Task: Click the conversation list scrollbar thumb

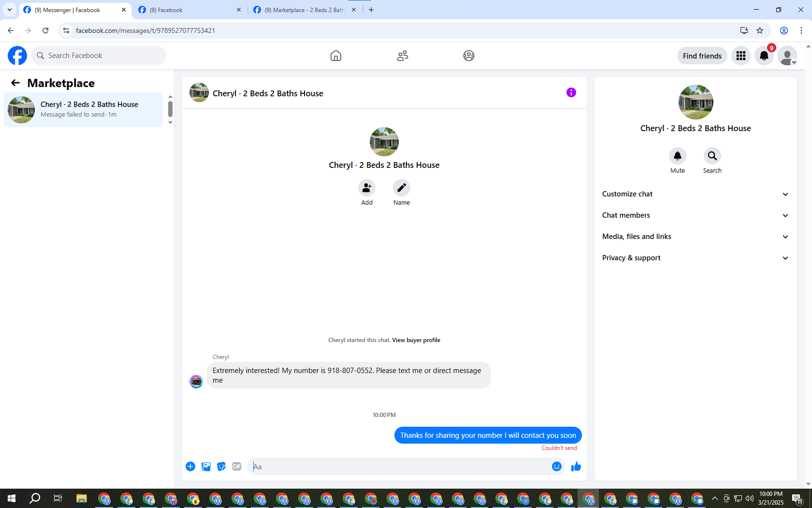Action: pyautogui.click(x=170, y=109)
